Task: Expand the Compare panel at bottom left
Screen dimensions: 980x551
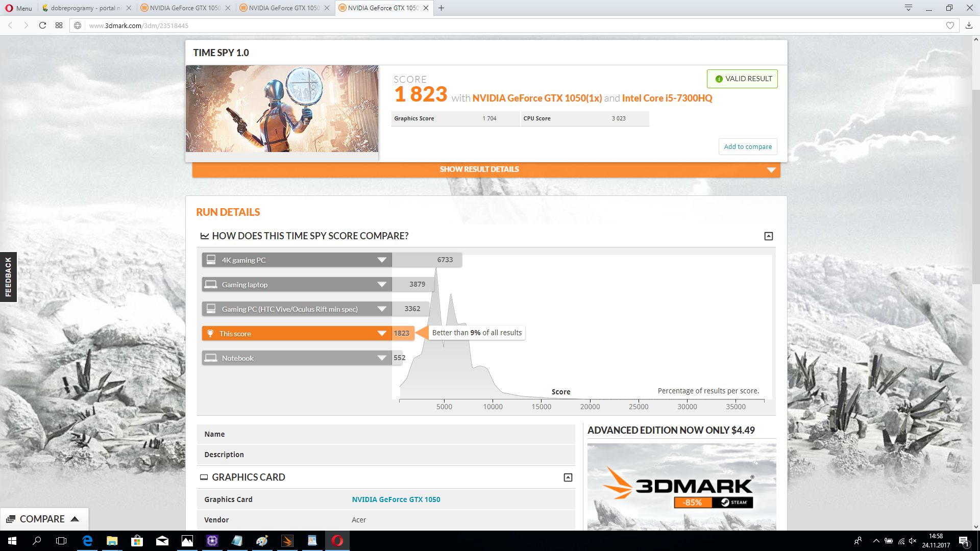Action: [x=43, y=519]
